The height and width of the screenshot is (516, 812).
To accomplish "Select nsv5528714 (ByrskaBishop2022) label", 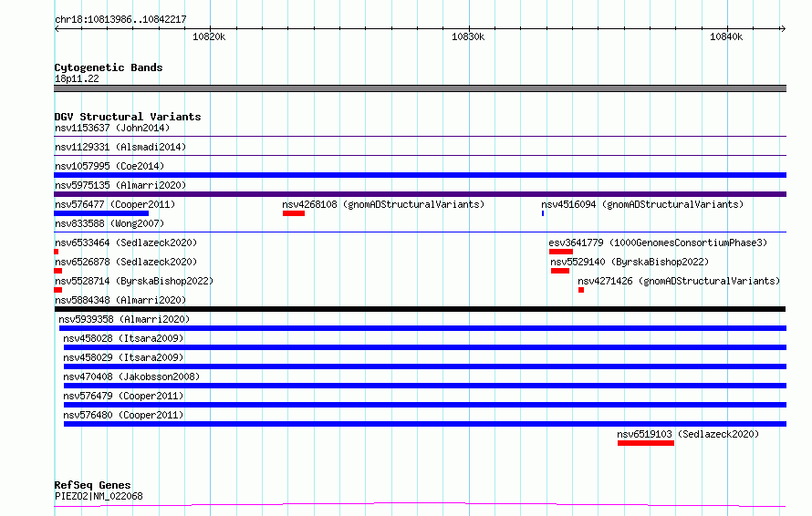I will coord(134,281).
